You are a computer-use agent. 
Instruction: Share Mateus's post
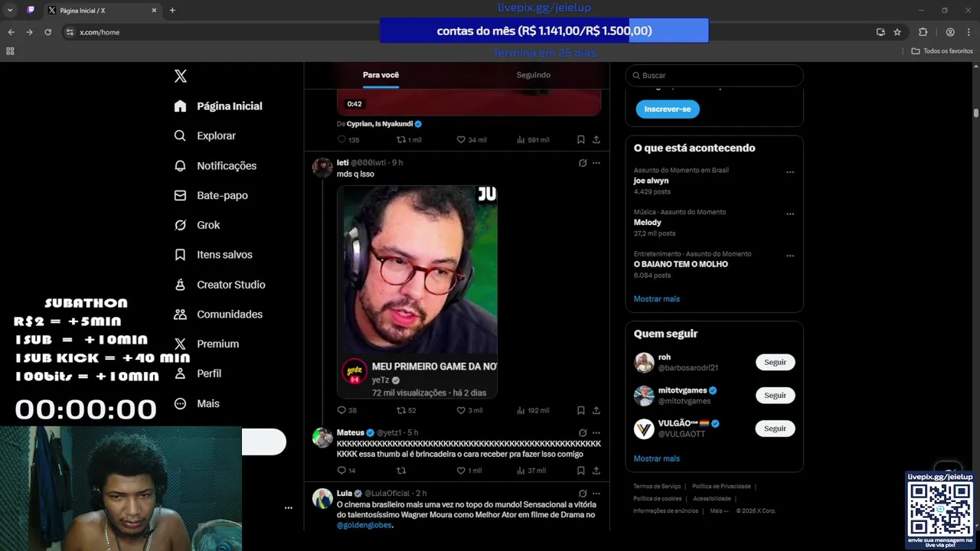596,471
